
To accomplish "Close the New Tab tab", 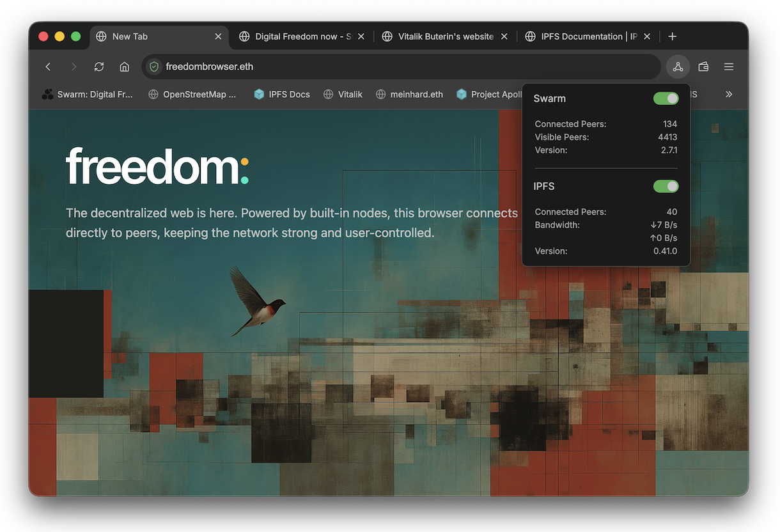I will click(218, 36).
